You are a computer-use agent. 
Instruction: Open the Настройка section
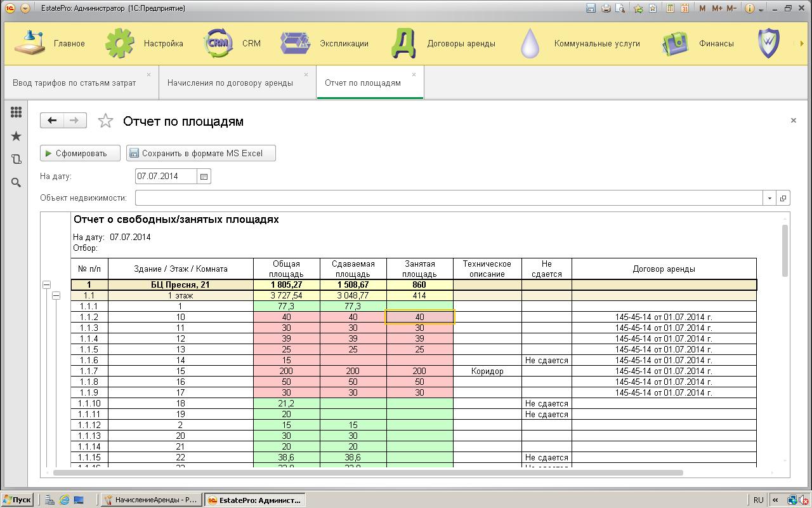[144, 43]
